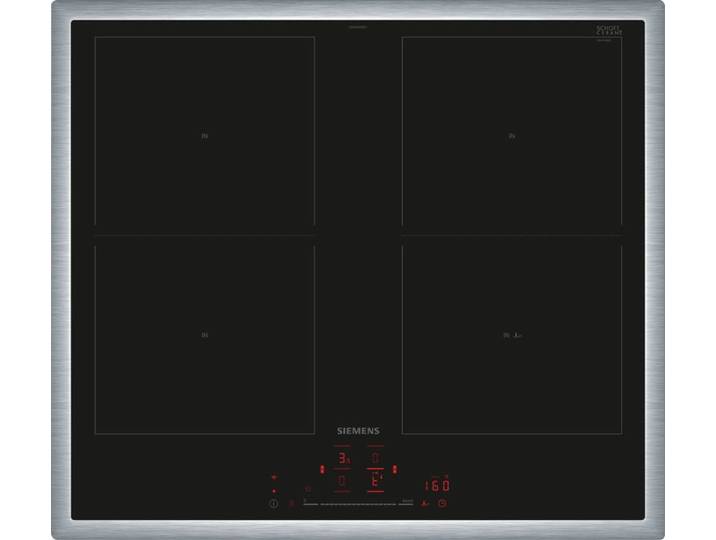Tap the timer display reading 160
This screenshot has height=540, width=716.
point(437,486)
